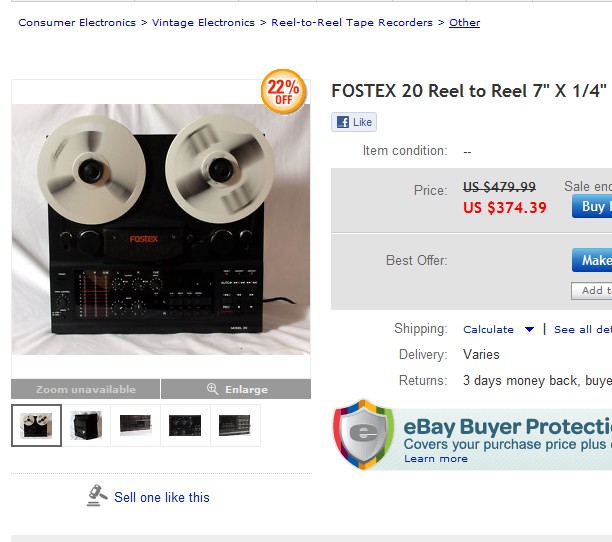Open the Consumer Electronics breadcrumb

[76, 22]
